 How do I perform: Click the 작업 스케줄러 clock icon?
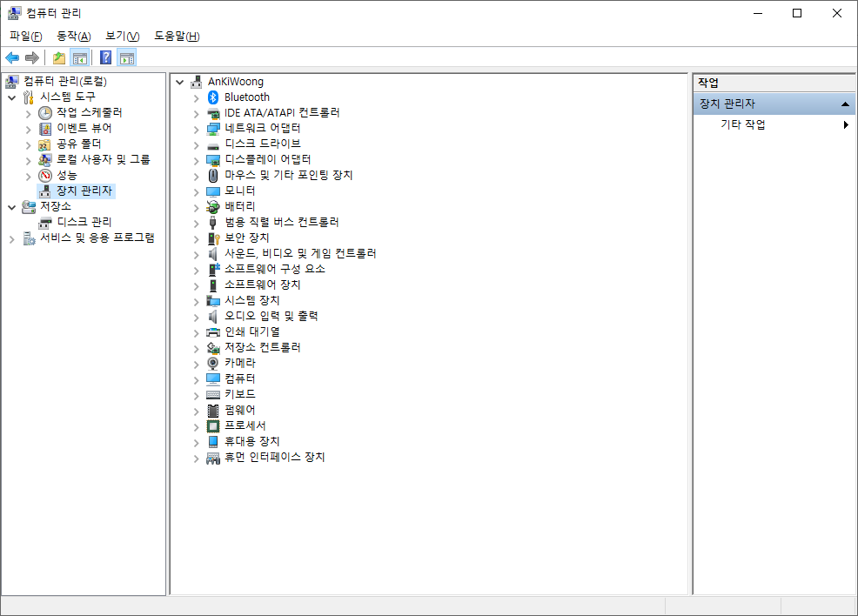coord(45,113)
